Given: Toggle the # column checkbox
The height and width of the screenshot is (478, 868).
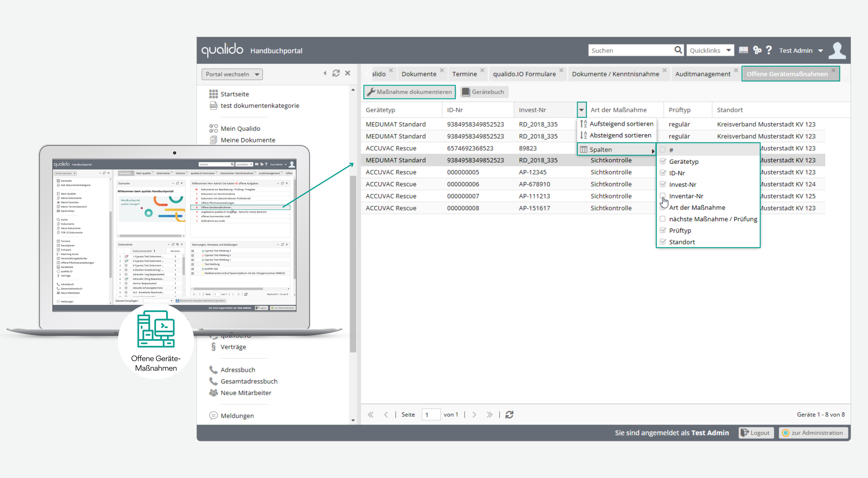Looking at the screenshot, I should click(662, 150).
